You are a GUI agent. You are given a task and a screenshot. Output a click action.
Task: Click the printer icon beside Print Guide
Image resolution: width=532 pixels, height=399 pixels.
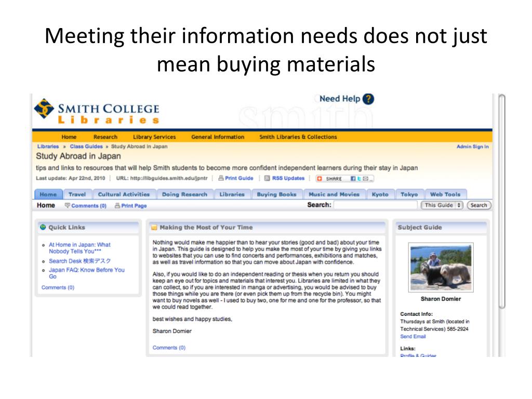[221, 178]
